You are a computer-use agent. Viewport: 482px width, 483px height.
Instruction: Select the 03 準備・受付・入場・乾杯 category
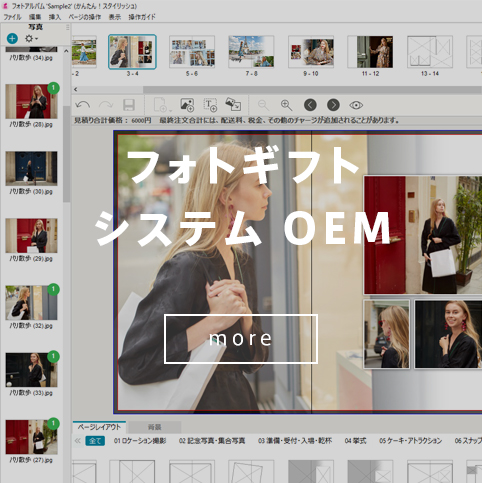click(295, 441)
